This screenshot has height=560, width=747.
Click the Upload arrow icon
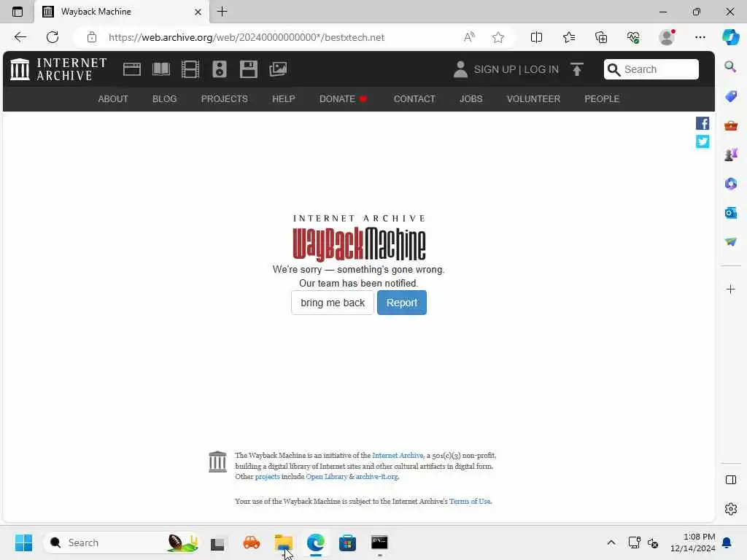pyautogui.click(x=577, y=69)
